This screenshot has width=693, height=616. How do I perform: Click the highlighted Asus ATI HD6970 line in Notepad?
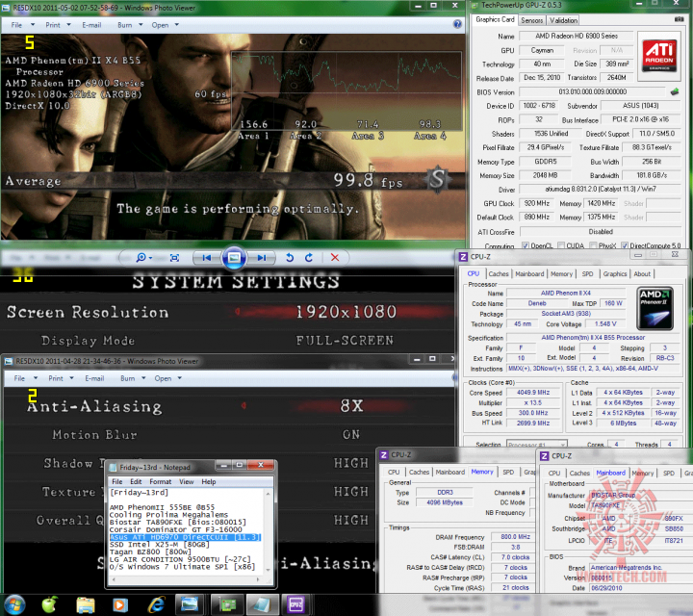click(x=185, y=537)
